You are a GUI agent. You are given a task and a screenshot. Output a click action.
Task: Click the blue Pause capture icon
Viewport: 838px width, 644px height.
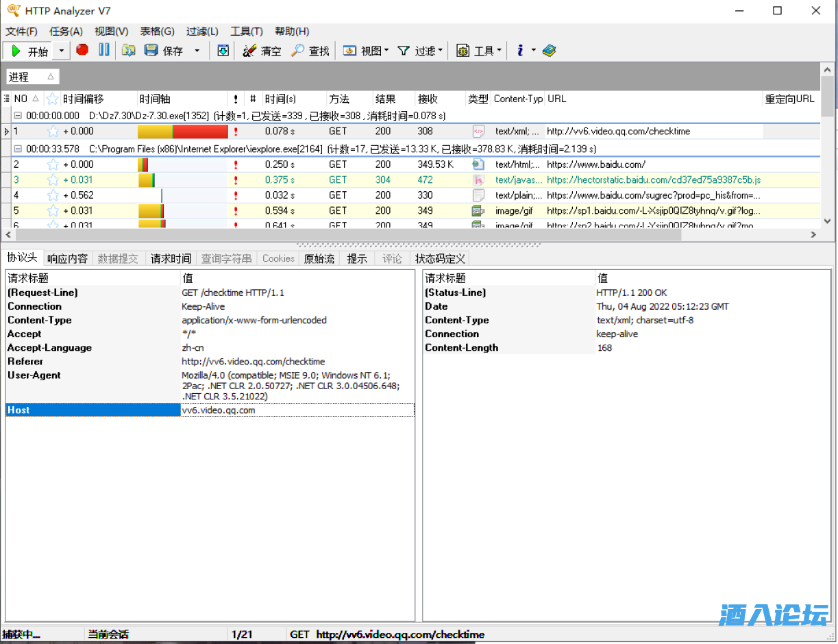click(104, 50)
